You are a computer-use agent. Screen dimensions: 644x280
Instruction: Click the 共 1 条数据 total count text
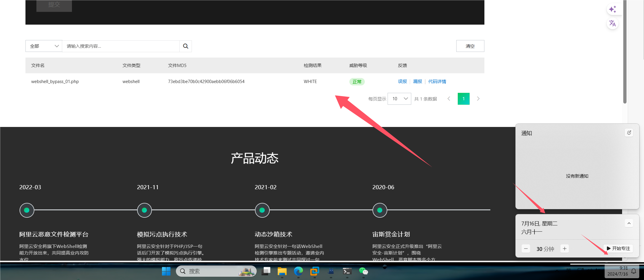click(x=425, y=99)
